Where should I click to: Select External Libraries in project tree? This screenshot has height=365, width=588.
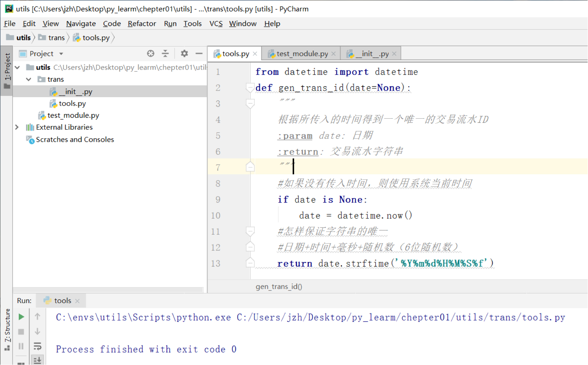pyautogui.click(x=110, y=127)
